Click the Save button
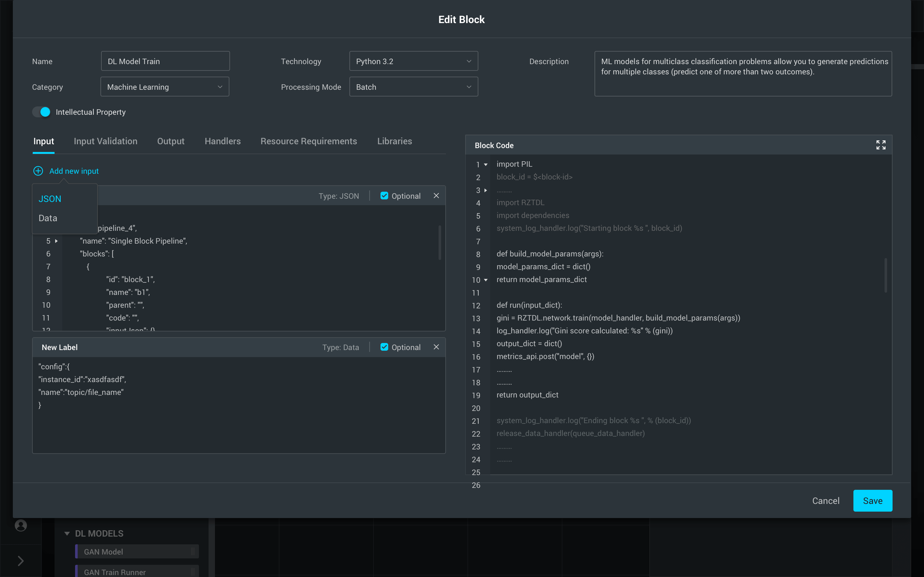The height and width of the screenshot is (577, 924). tap(872, 501)
